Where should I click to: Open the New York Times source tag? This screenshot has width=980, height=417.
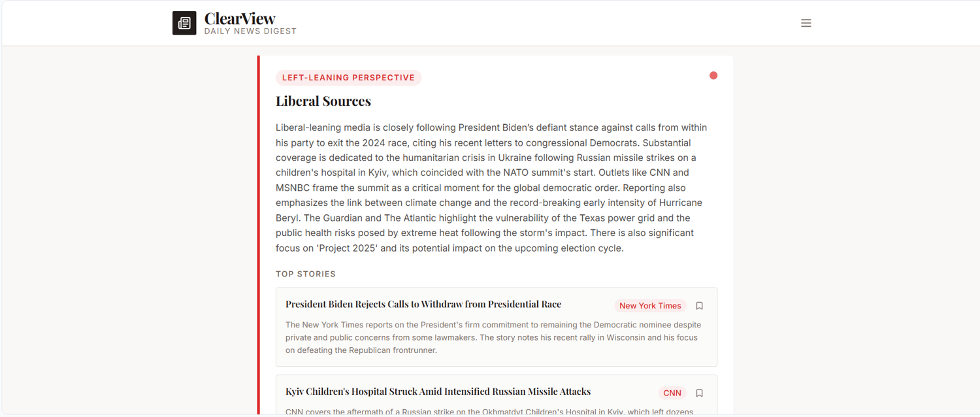click(x=650, y=306)
